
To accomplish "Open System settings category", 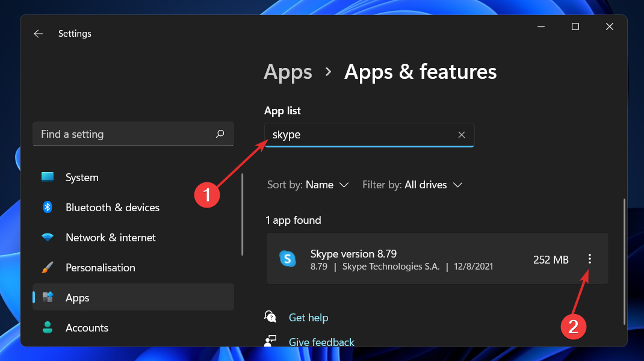I will click(x=133, y=177).
